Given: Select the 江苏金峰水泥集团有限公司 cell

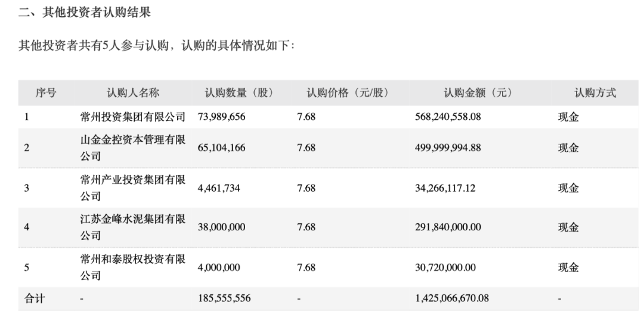Looking at the screenshot, I should click(133, 227).
